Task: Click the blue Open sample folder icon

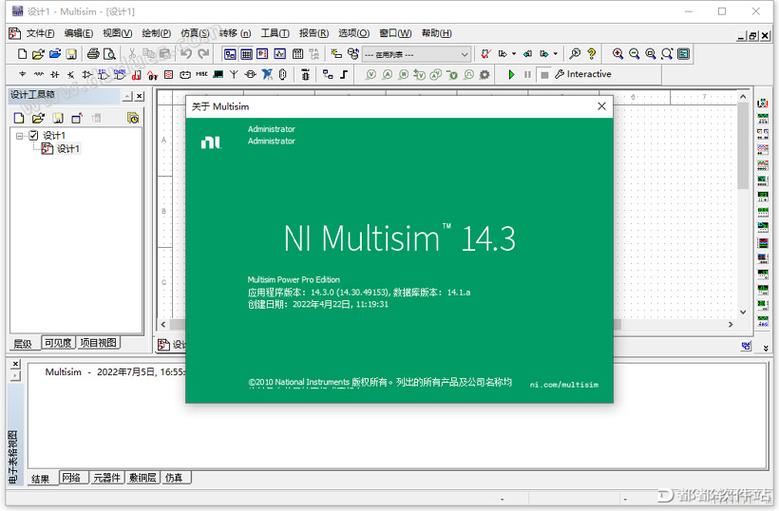Action: click(55, 54)
